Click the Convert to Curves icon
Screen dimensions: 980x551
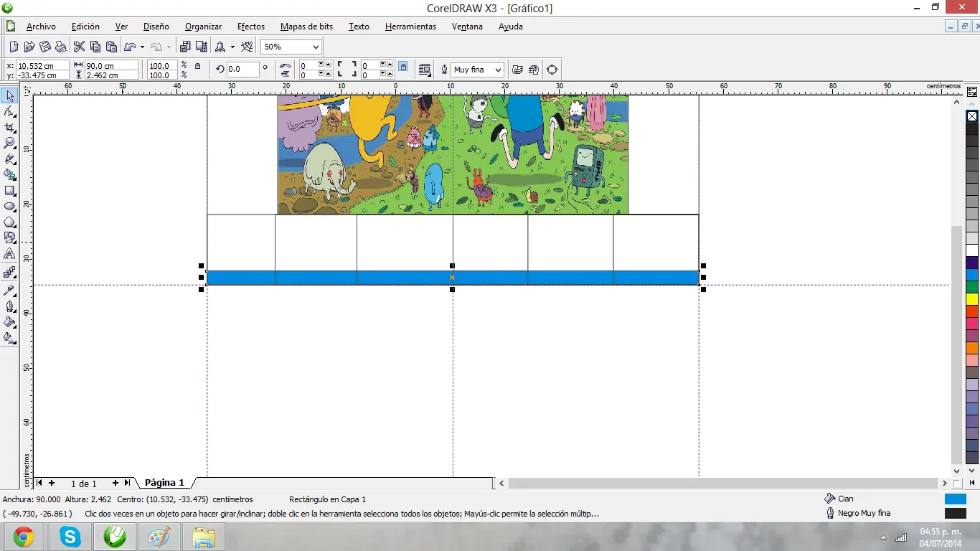(x=552, y=70)
